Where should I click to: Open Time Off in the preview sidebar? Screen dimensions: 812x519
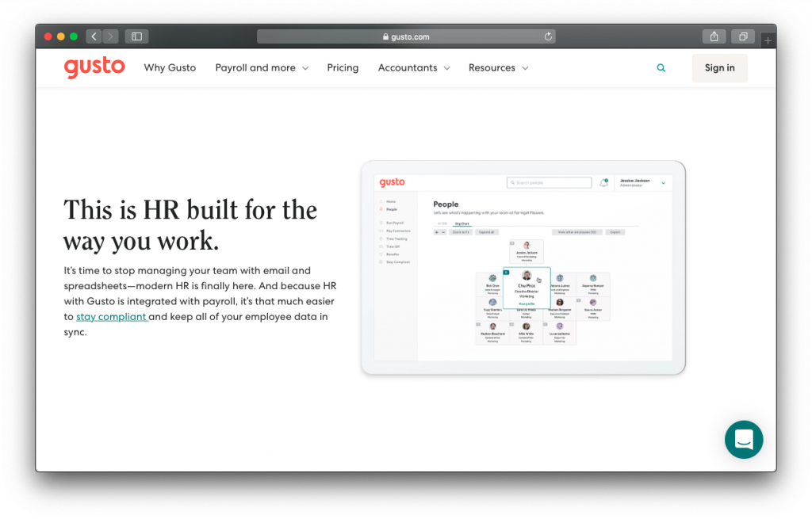tap(390, 246)
